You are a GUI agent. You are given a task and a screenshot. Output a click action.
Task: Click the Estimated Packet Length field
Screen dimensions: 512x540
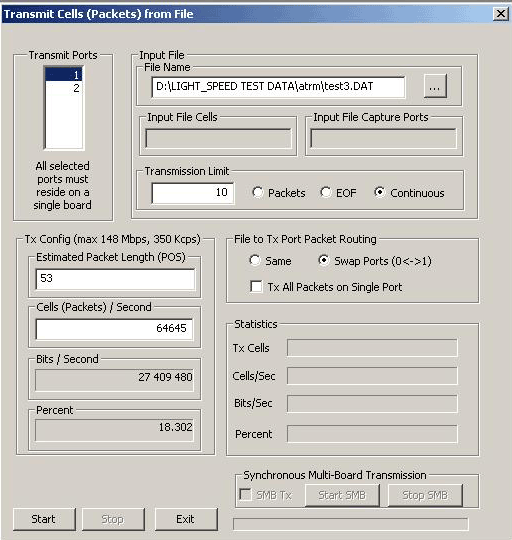coord(115,279)
